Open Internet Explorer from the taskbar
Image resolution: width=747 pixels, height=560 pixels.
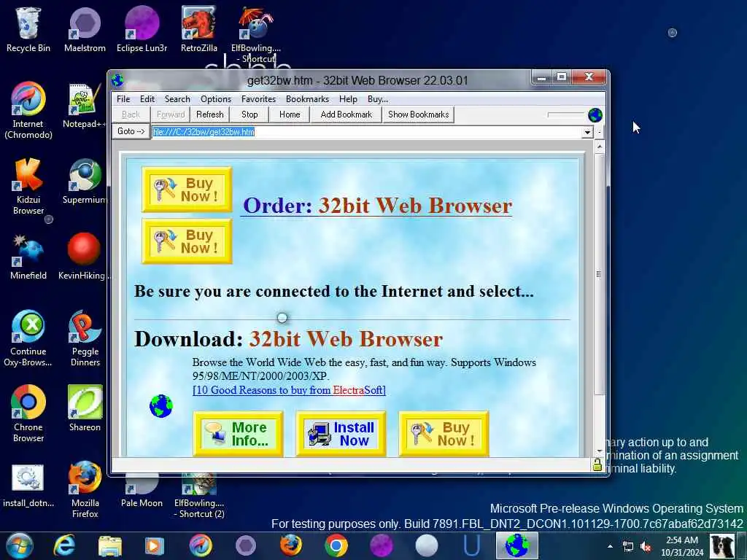pyautogui.click(x=64, y=545)
